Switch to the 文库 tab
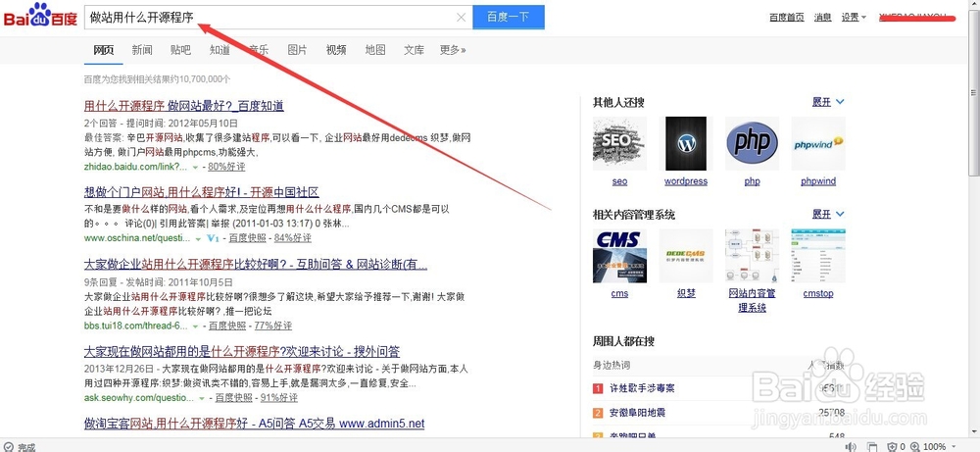The height and width of the screenshot is (452, 980). click(x=414, y=50)
